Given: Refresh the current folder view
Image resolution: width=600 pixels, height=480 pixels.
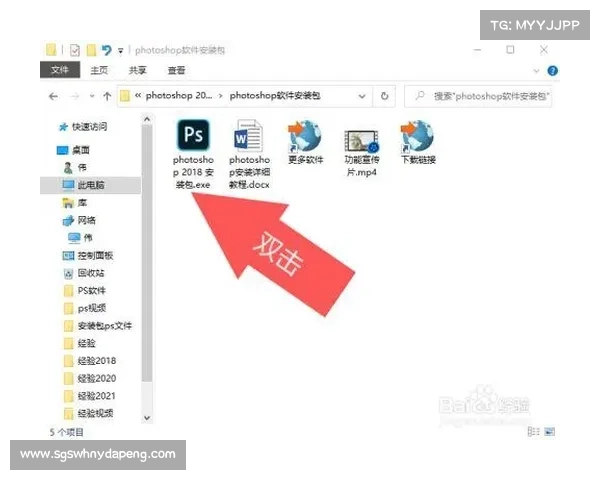Looking at the screenshot, I should pyautogui.click(x=385, y=96).
